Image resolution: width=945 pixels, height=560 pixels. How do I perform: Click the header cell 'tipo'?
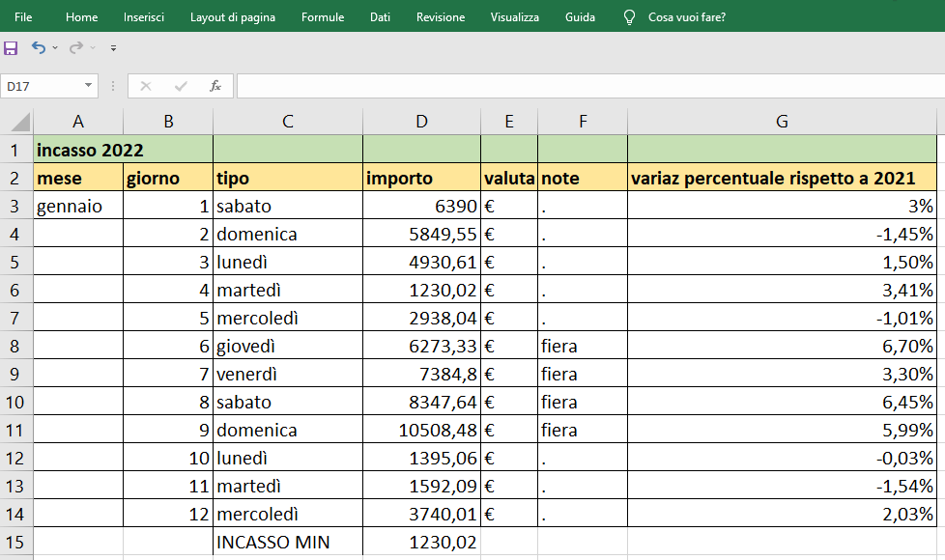click(288, 178)
